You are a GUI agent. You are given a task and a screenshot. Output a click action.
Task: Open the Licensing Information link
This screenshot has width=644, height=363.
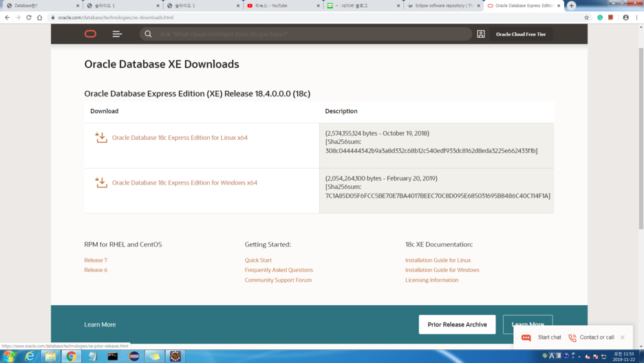tap(431, 280)
